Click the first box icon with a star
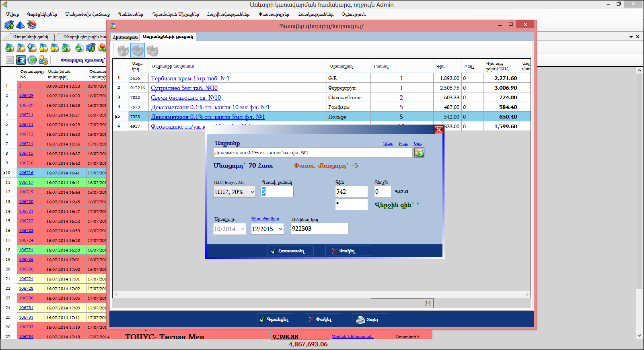 coord(43,48)
